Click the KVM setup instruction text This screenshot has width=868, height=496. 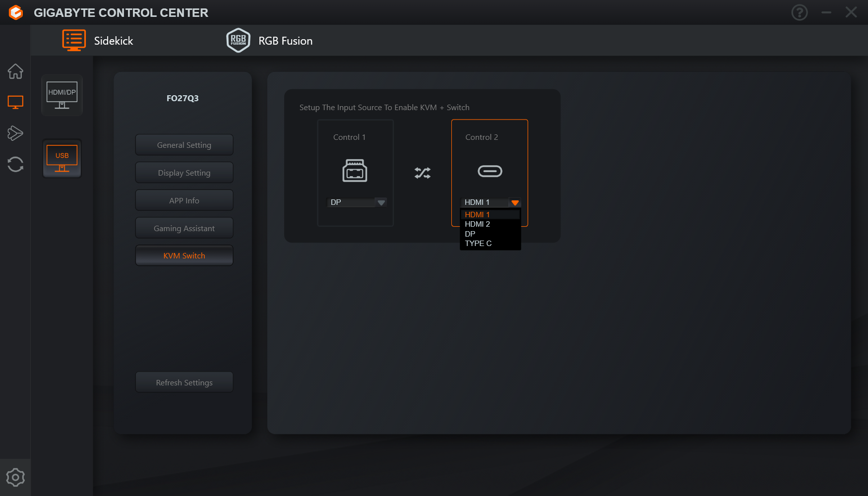pos(384,107)
